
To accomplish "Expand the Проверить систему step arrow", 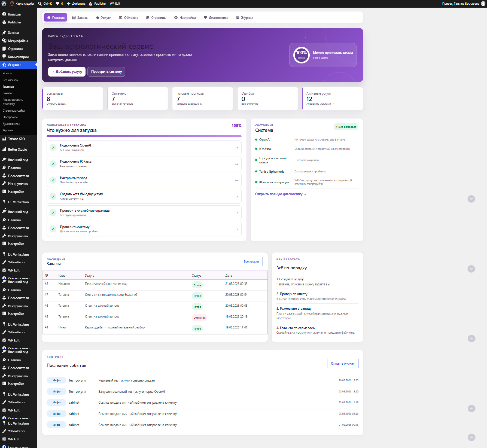I will point(236,229).
